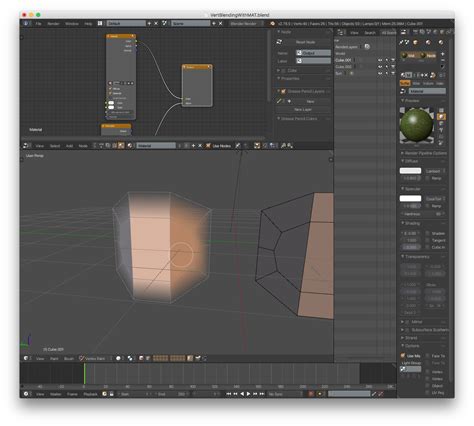474x426 pixels.
Task: Jump to the timeline start frame
Action: point(229,394)
